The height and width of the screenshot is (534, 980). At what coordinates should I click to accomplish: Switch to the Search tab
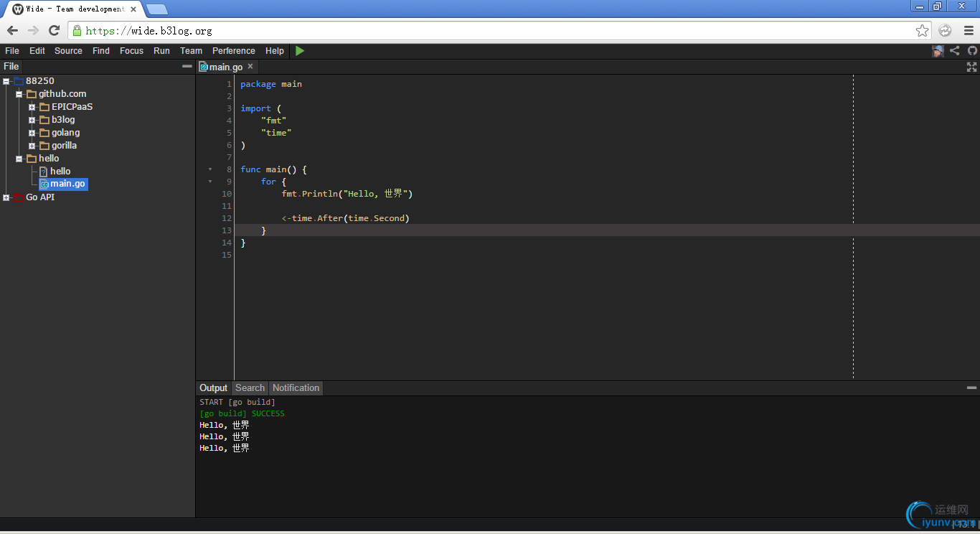tap(250, 388)
